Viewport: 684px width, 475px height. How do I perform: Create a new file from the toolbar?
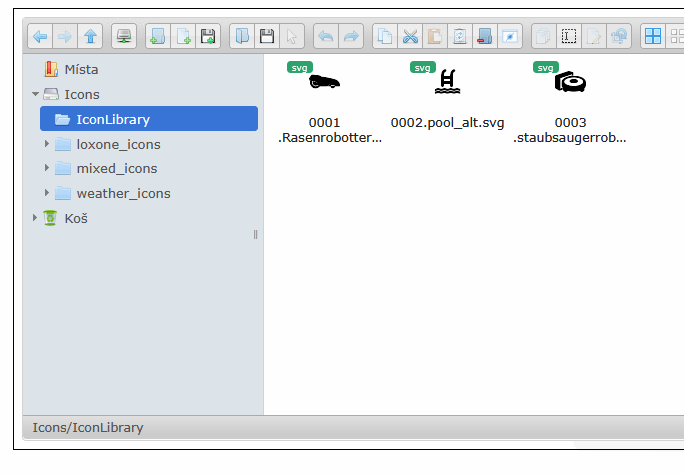coord(183,36)
